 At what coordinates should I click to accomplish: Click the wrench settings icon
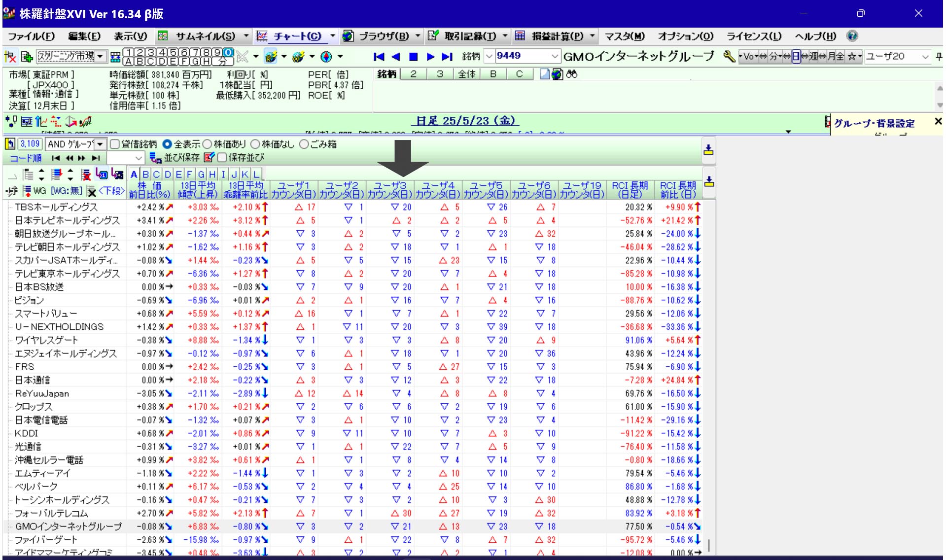click(x=729, y=56)
